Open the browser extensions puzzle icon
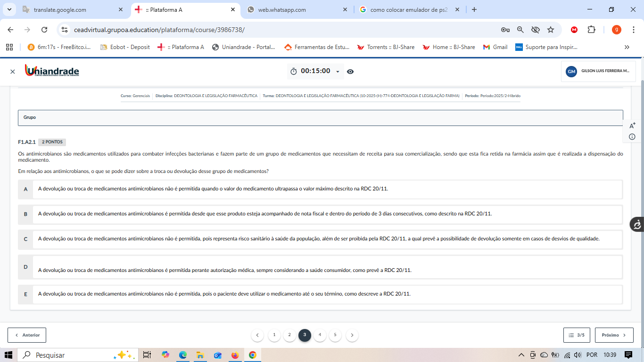Screen dimensions: 644x362 pos(591,30)
